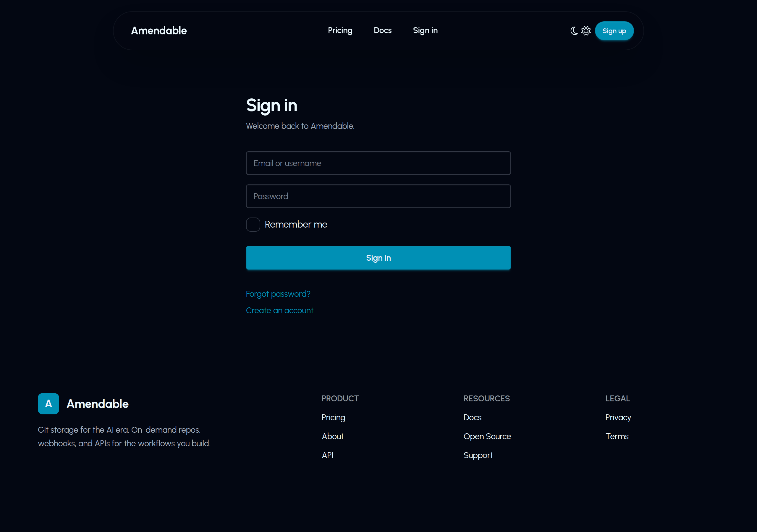Visit the About footer link
Screen dimensions: 757x532
pos(332,436)
